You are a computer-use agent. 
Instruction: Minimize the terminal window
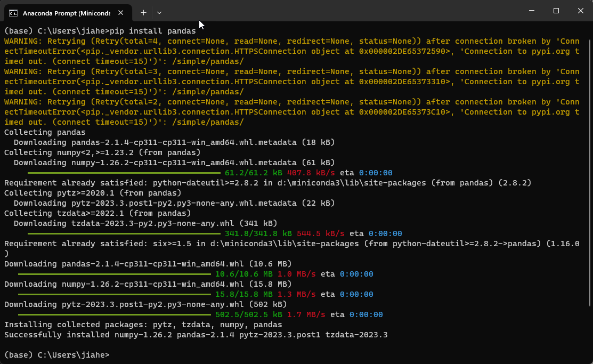pos(532,11)
